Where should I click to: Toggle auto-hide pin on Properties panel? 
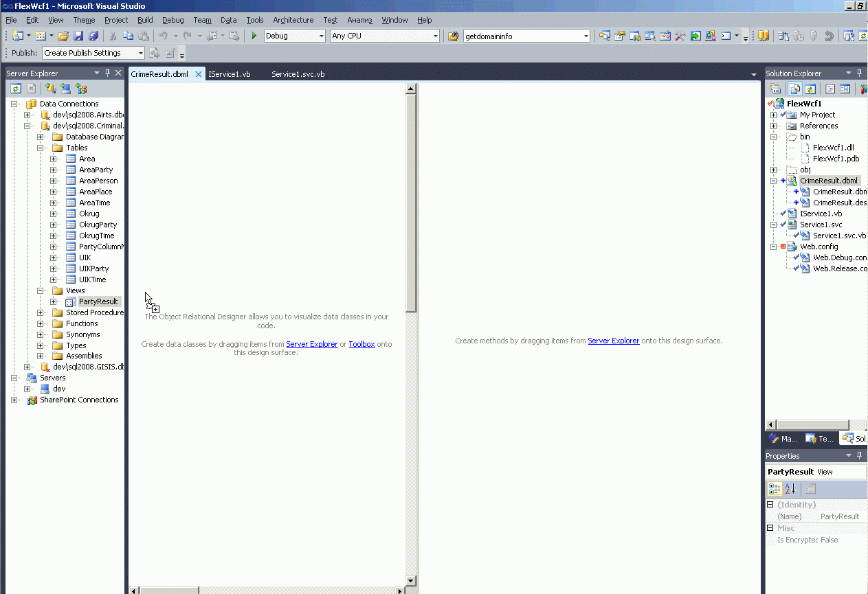coord(860,455)
